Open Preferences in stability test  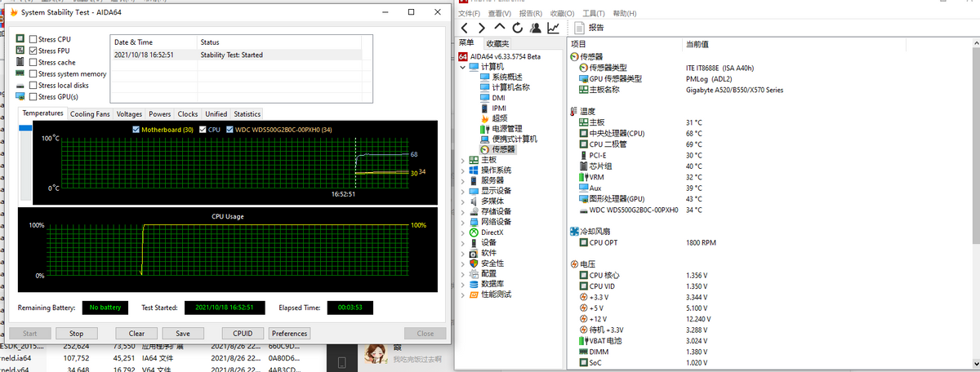point(290,334)
